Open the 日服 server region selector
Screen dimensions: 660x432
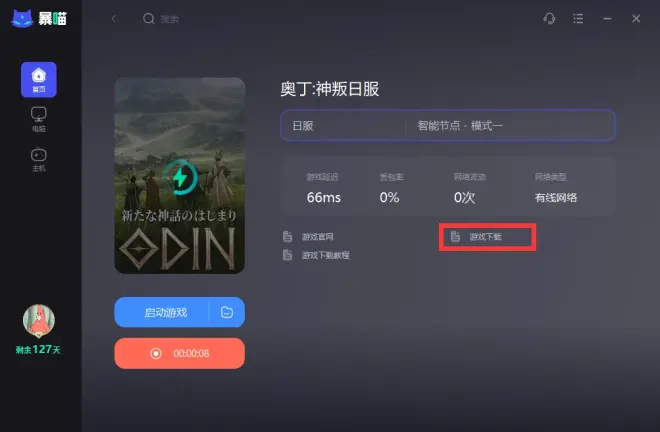343,125
